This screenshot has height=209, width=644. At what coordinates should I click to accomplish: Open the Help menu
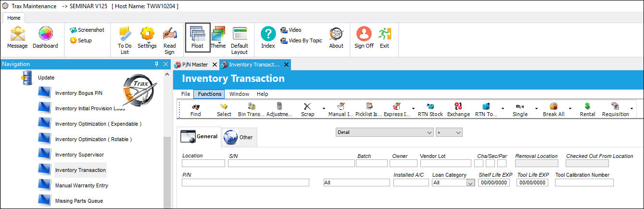coord(262,94)
